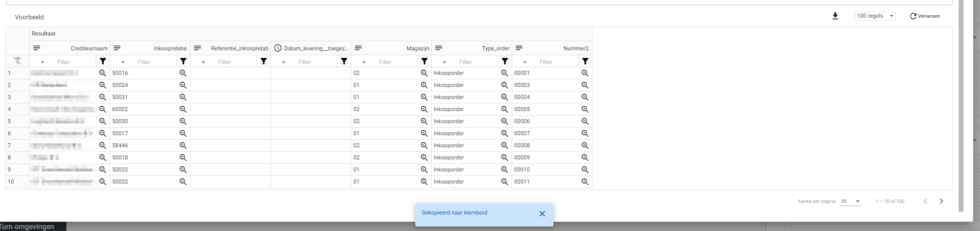
Task: Open the Aantal per pagina dropdown
Action: (x=850, y=201)
